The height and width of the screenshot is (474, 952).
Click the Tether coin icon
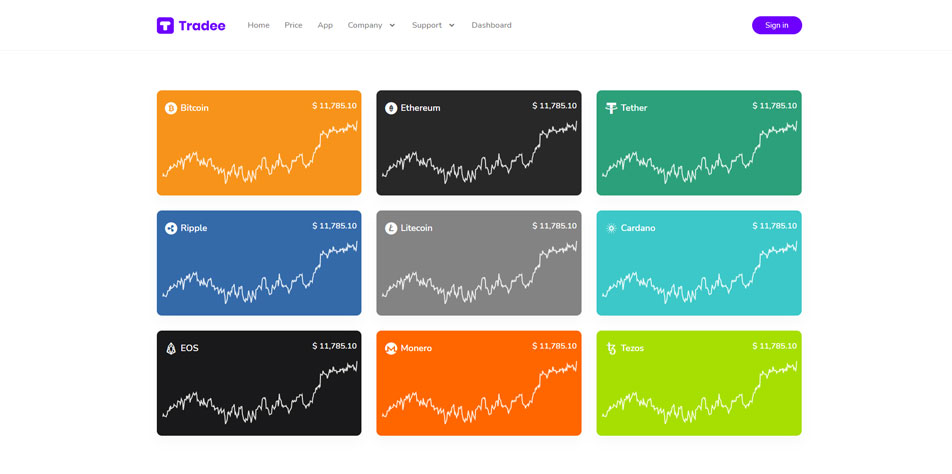tap(611, 108)
